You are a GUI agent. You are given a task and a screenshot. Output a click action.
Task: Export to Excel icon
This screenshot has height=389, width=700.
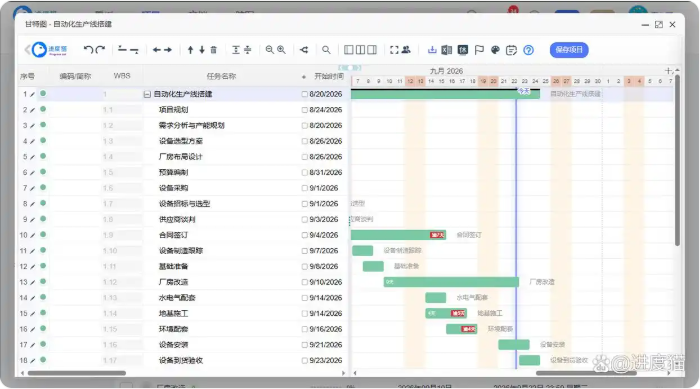(446, 50)
